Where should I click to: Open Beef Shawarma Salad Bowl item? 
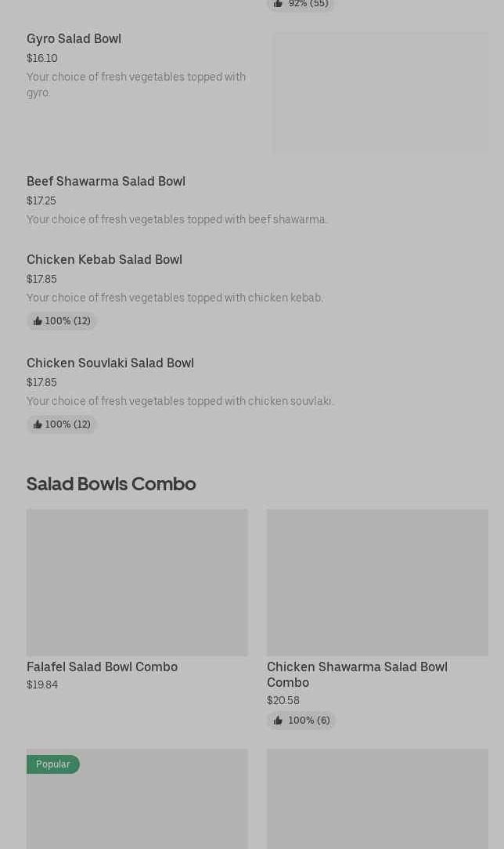click(x=106, y=181)
